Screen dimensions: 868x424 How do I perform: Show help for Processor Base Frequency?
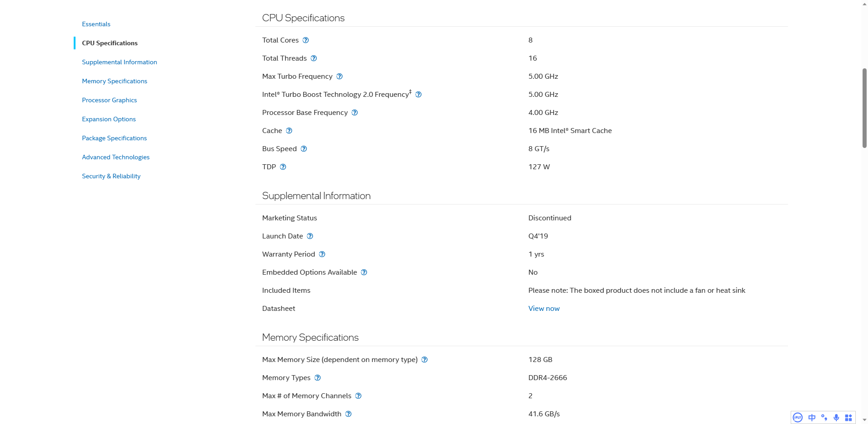(355, 113)
